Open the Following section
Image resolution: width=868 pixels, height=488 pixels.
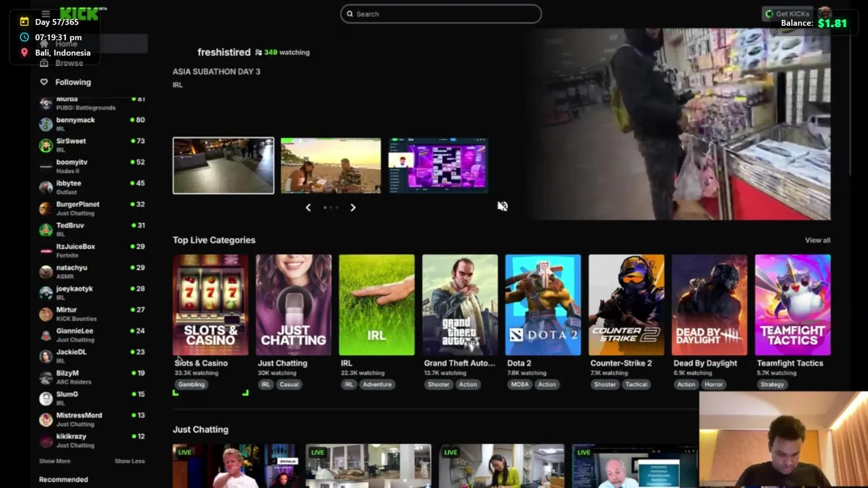pyautogui.click(x=73, y=82)
